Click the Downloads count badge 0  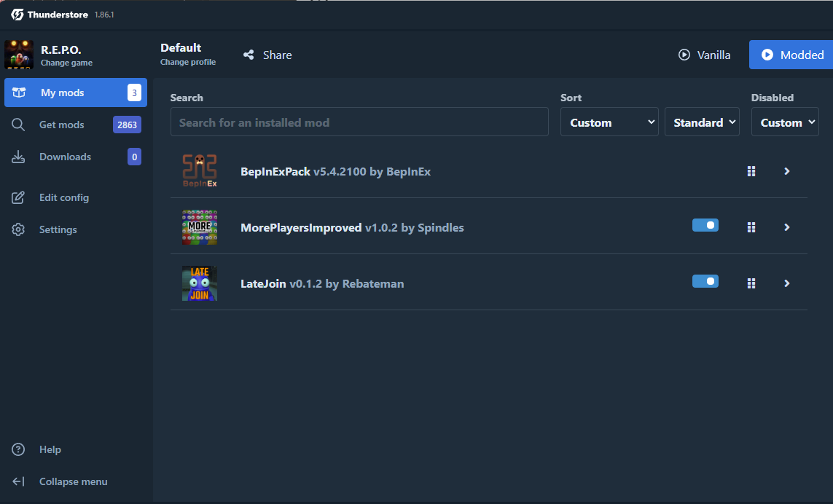134,157
